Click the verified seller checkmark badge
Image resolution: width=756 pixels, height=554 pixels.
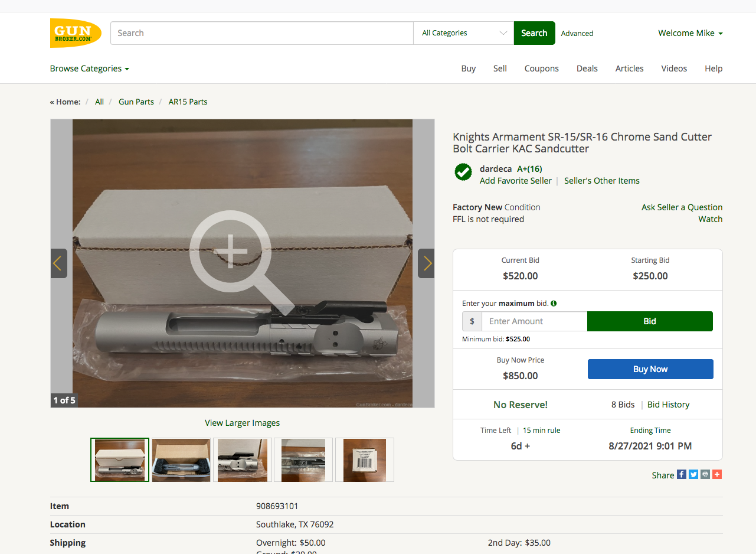point(463,172)
